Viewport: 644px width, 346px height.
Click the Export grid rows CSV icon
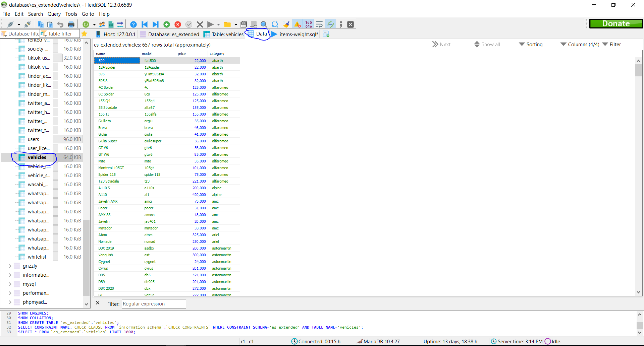111,24
